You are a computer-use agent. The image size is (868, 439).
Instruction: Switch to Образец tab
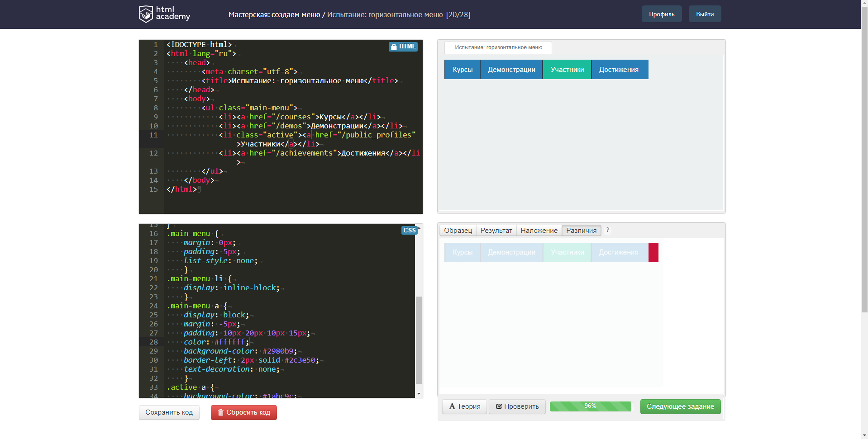[458, 231]
